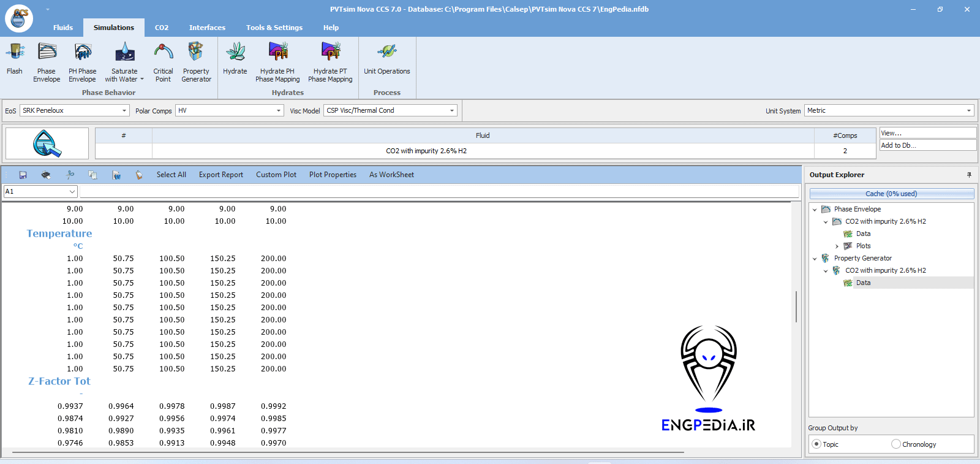Open the PH Phase Envelope tool
This screenshot has width=980, height=464.
pos(82,62)
